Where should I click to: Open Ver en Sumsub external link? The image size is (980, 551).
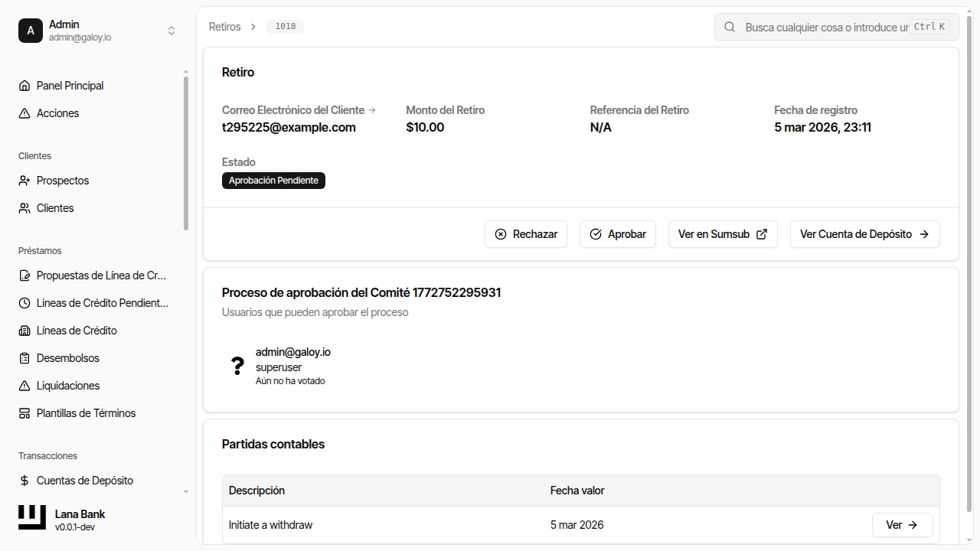[x=723, y=234]
